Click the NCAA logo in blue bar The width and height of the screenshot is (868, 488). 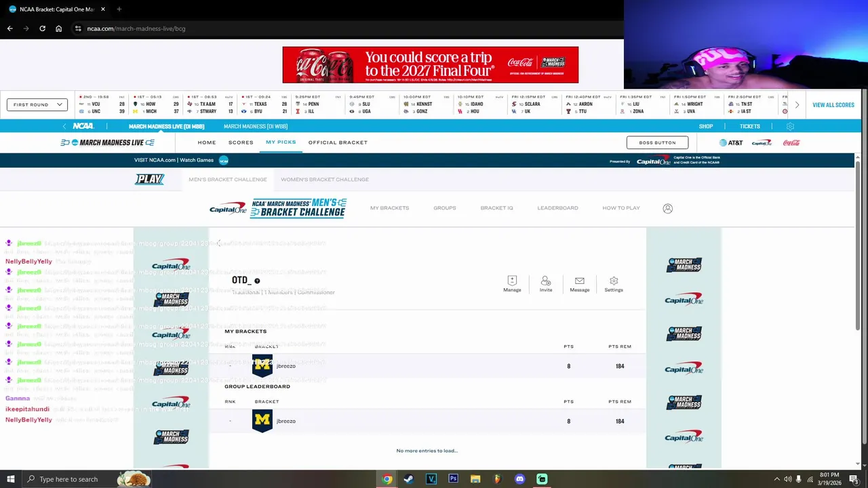(x=83, y=126)
